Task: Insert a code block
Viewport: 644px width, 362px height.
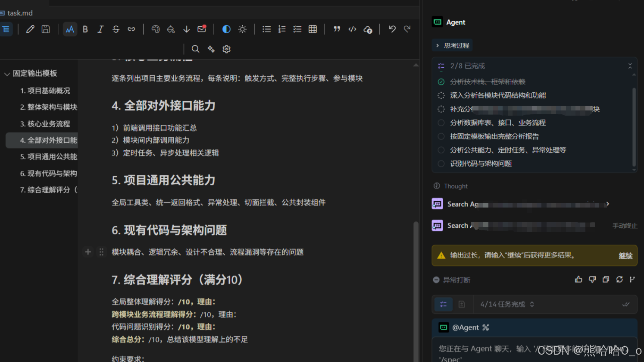Action: (353, 29)
